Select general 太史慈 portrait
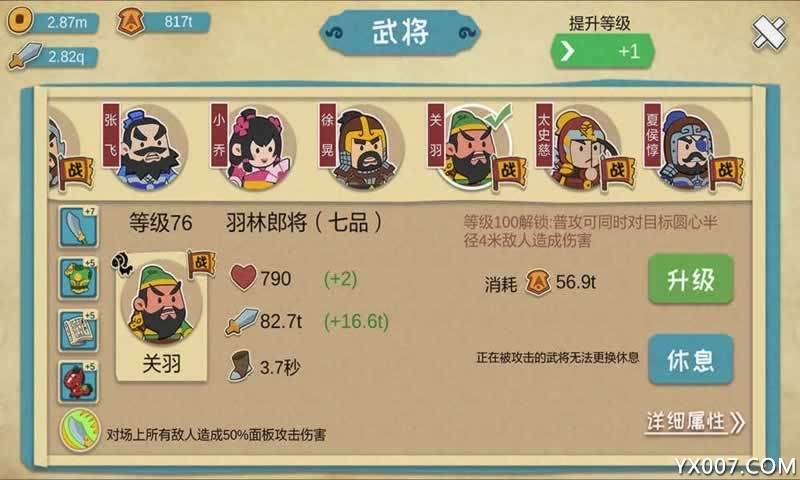 (x=582, y=147)
